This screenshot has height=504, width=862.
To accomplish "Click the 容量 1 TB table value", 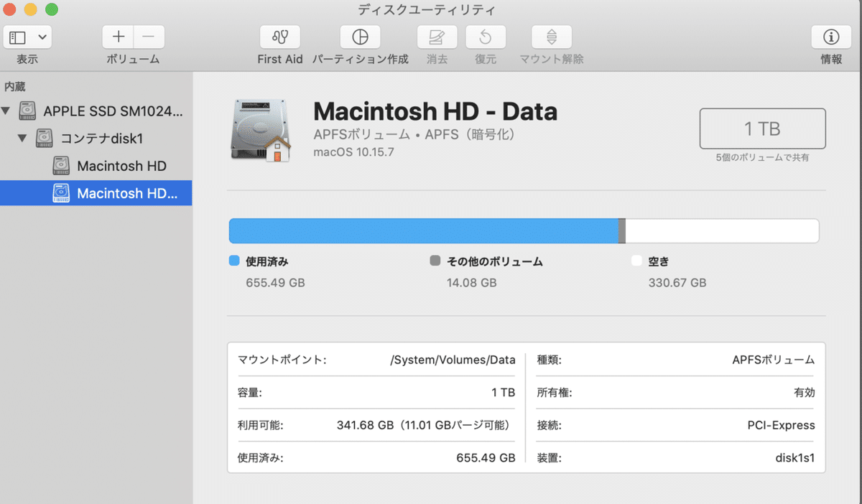I will point(503,393).
